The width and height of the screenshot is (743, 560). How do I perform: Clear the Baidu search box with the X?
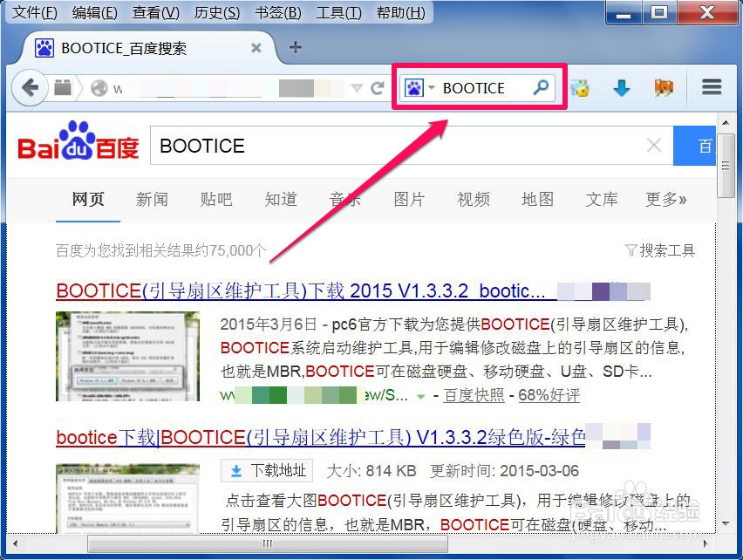(x=654, y=145)
